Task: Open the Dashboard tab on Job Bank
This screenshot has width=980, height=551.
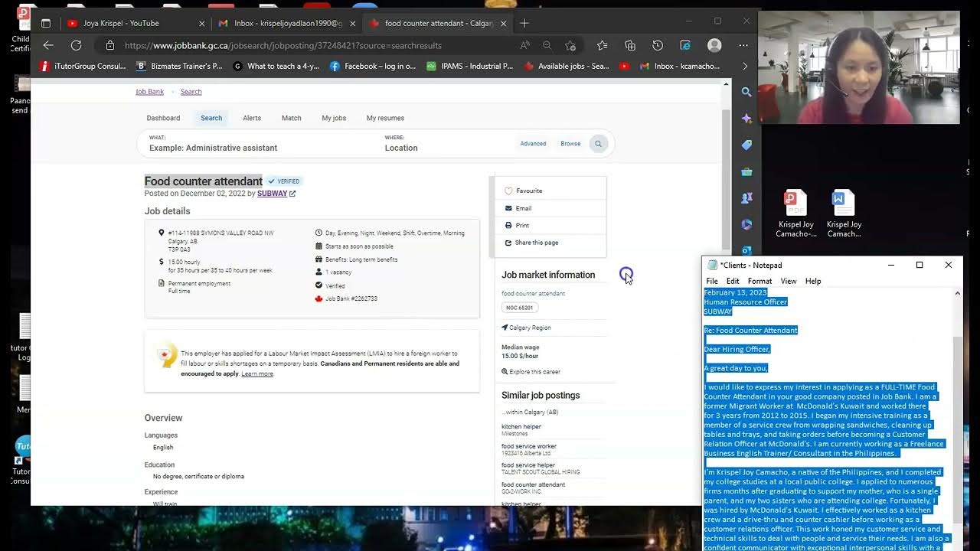Action: (x=163, y=118)
